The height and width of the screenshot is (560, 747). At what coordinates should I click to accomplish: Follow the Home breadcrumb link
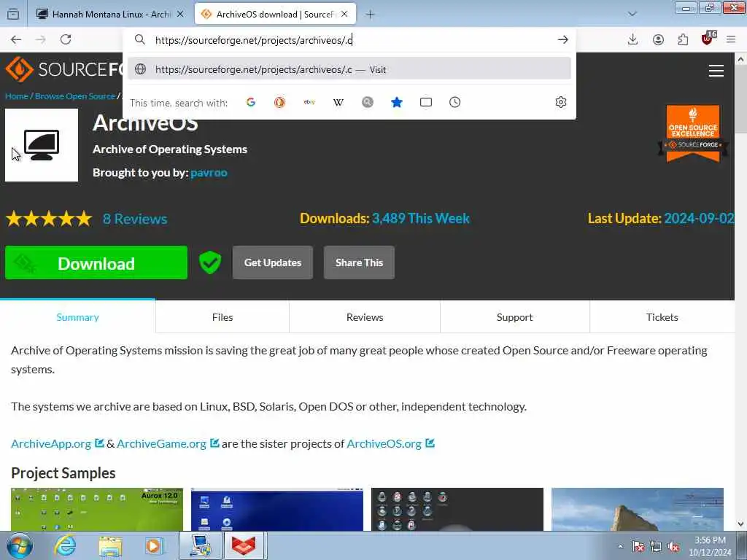point(17,96)
